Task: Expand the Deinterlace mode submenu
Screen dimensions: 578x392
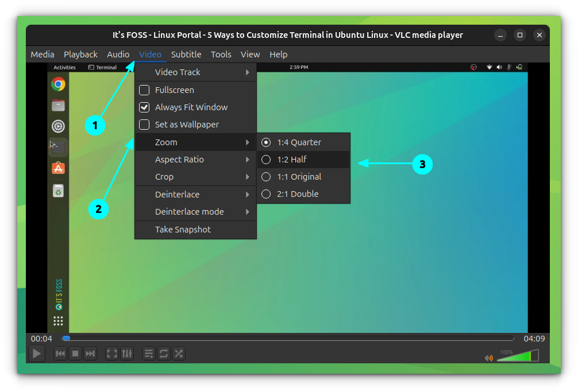Action: (195, 212)
